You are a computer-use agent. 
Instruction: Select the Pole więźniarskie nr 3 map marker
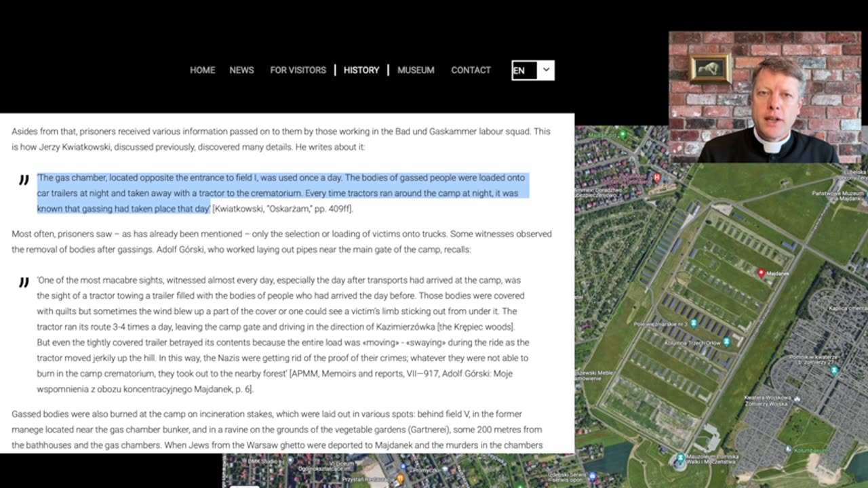click(x=693, y=324)
